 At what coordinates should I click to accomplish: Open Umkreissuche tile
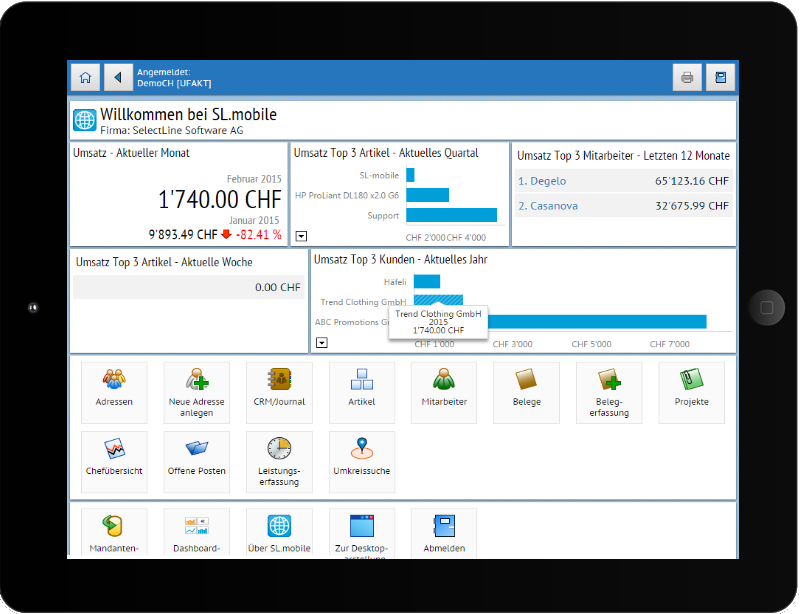tap(362, 461)
